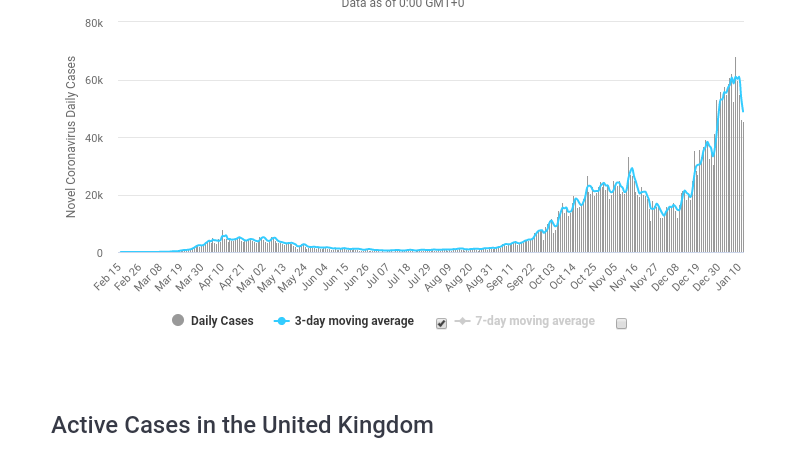Click the Active Cases in the United Kingdom heading

[x=242, y=425]
